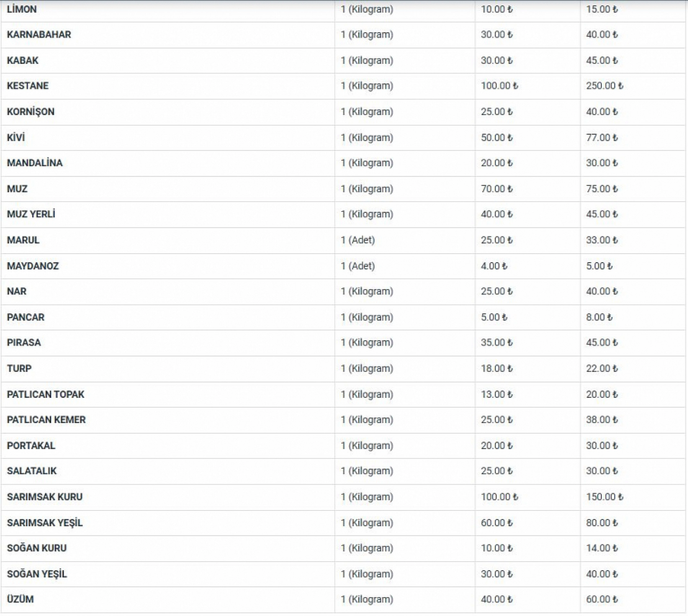
Task: Select the MANDALİNA product name
Action: point(35,163)
